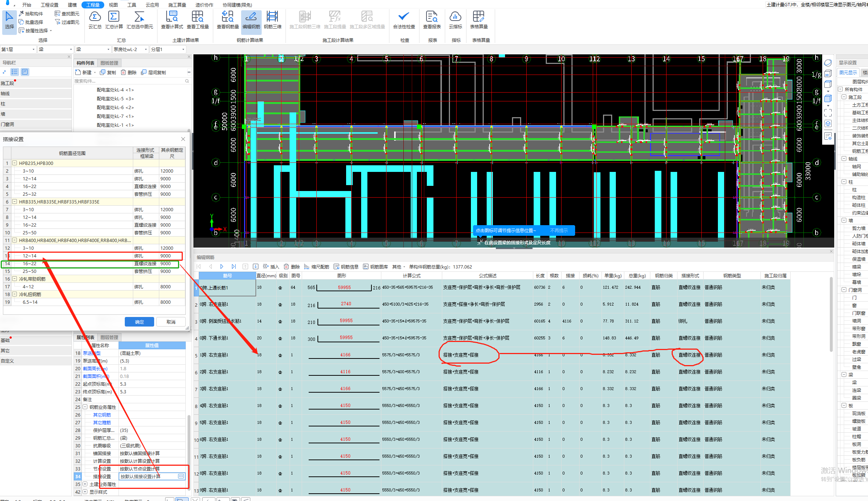Select 配电室处kL-4 <1> in component list

[x=115, y=90]
